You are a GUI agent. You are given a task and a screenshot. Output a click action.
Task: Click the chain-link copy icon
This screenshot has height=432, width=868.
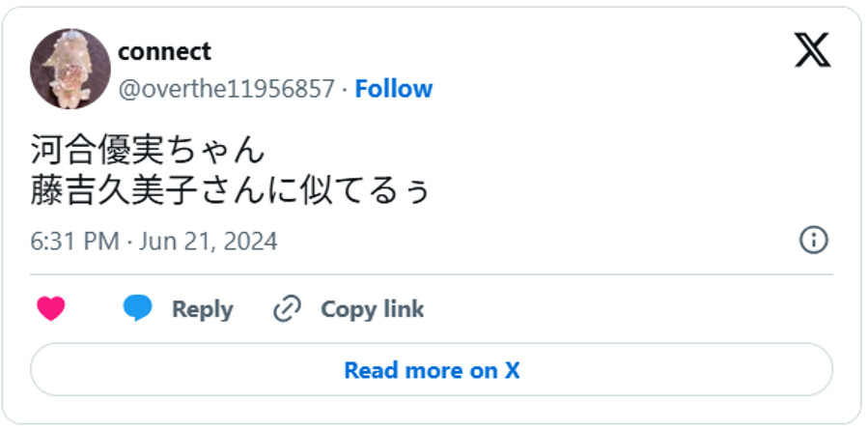coord(287,309)
